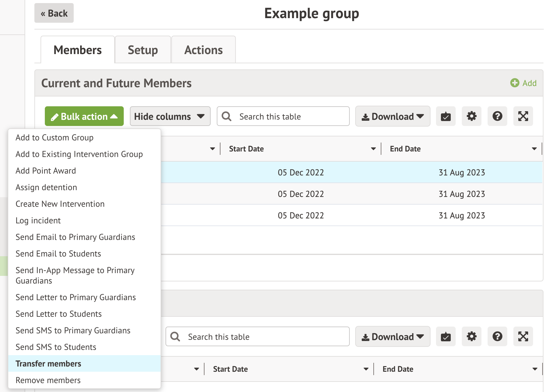This screenshot has height=392, width=549.
Task: Choose Send SMS to Primary Guardians
Action: 84,331
